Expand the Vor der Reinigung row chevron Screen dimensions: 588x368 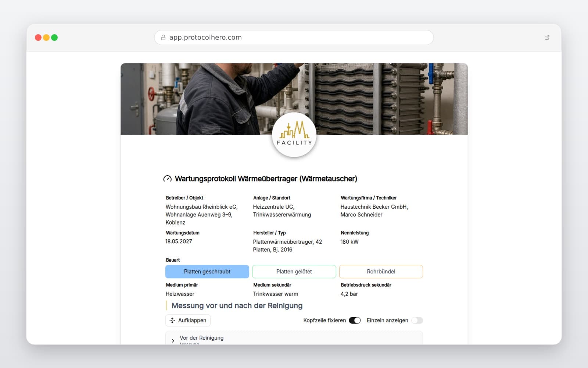(173, 341)
